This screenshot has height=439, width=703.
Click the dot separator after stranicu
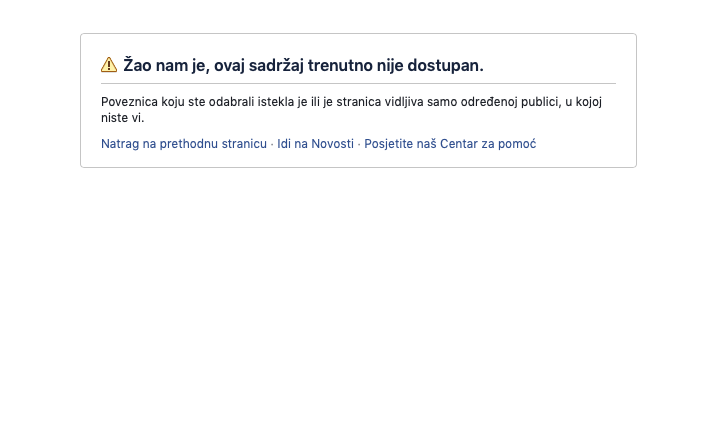(x=272, y=144)
